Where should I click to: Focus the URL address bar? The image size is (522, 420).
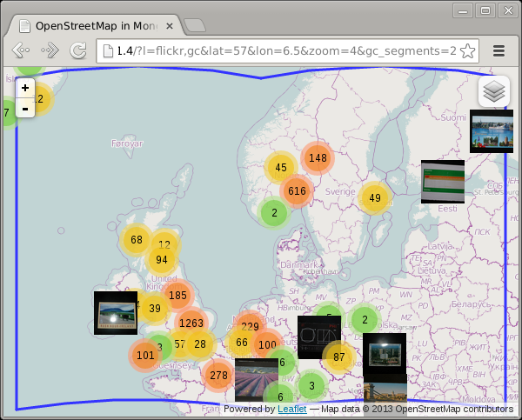coord(278,50)
